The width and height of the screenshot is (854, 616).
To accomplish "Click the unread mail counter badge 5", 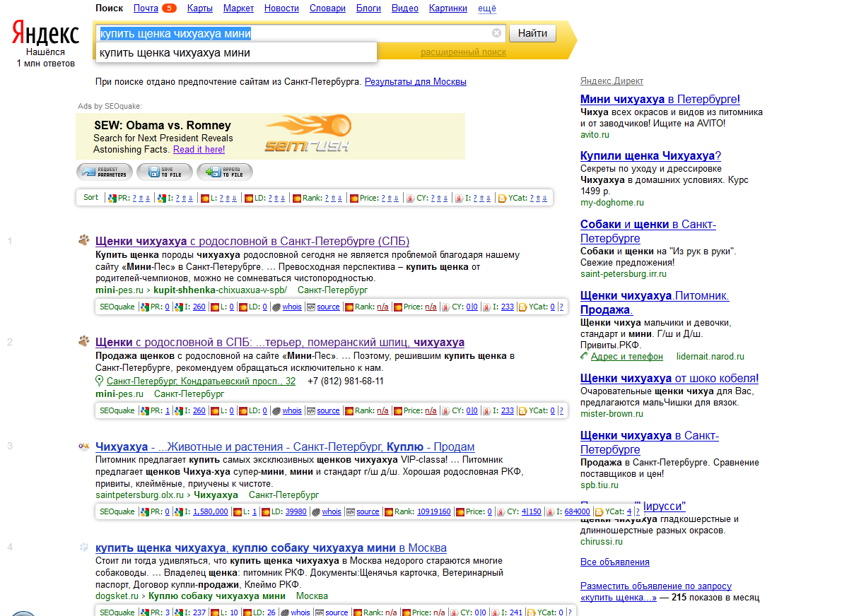I will click(169, 8).
